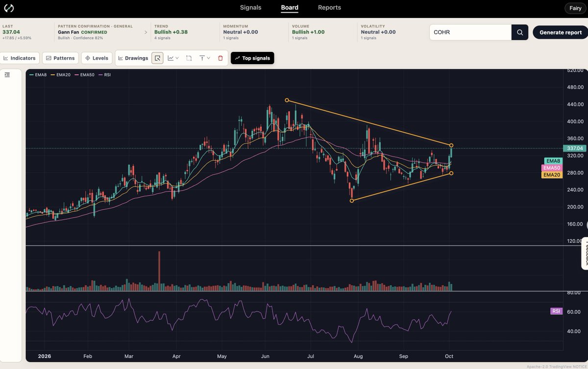Toggle the EMA20 legend item

point(60,75)
